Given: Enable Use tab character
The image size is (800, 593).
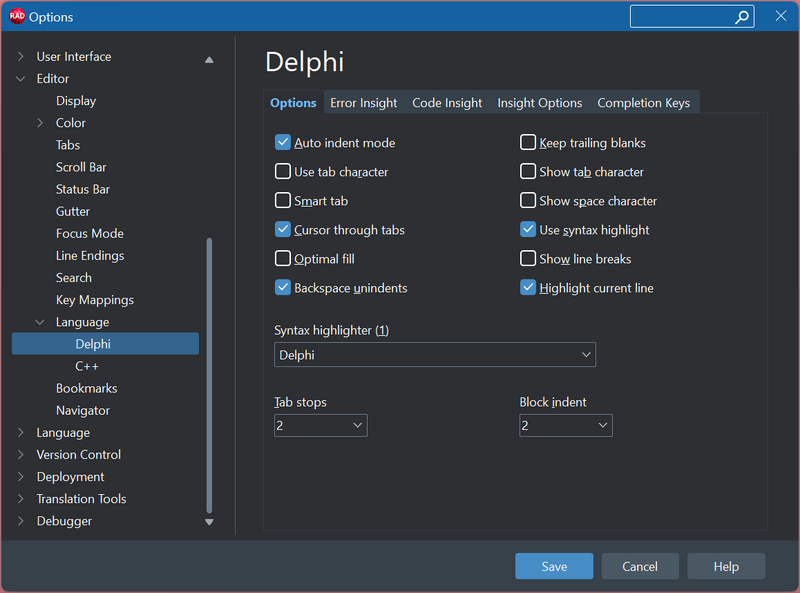Looking at the screenshot, I should [283, 171].
